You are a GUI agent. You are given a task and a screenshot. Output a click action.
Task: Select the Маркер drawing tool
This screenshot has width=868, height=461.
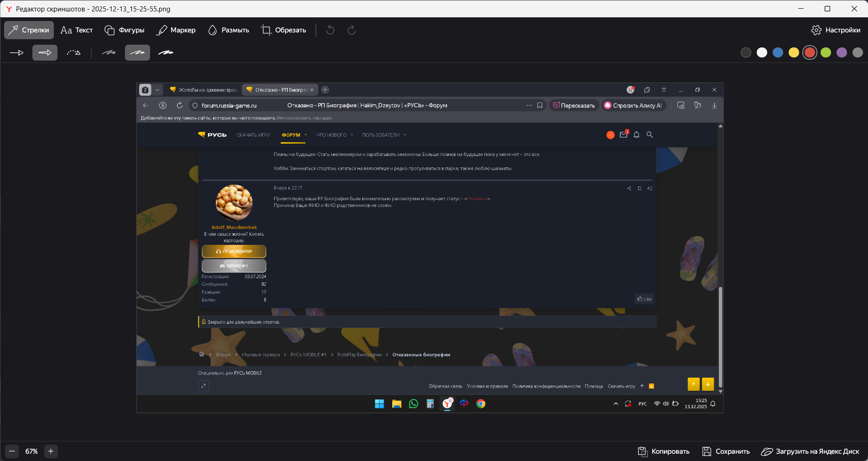pos(176,30)
